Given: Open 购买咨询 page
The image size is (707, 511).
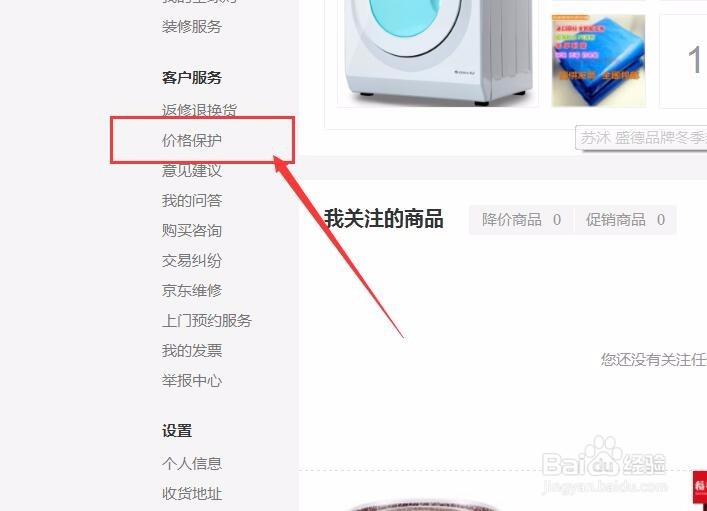Looking at the screenshot, I should click(192, 230).
